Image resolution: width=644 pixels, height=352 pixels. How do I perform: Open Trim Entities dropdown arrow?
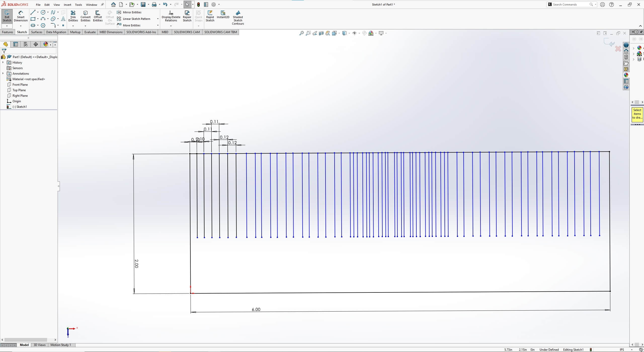pos(73,26)
